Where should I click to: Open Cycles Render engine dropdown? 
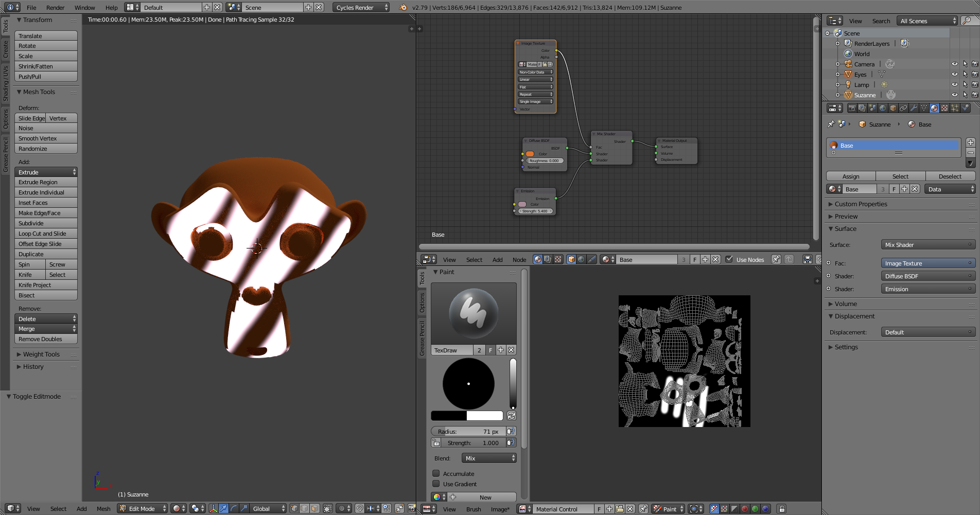(x=361, y=7)
